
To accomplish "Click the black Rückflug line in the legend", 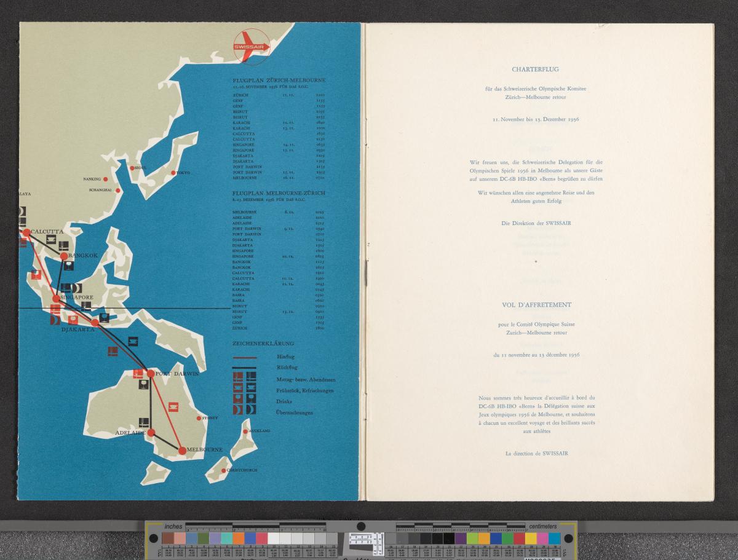I will [244, 368].
